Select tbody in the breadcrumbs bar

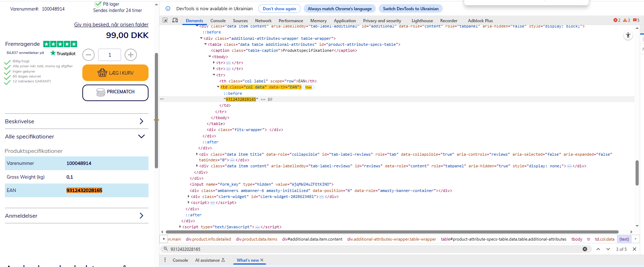pyautogui.click(x=577, y=239)
